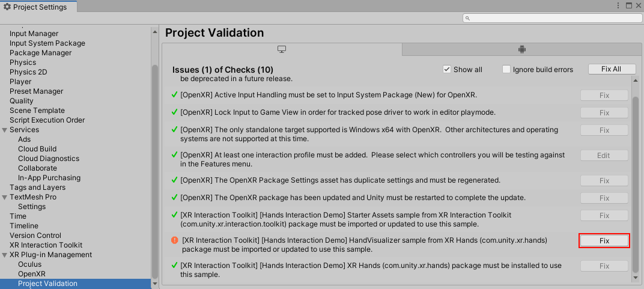Image resolution: width=644 pixels, height=289 pixels.
Task: Click Fix for the HandVisualizer sample issue
Action: [604, 240]
